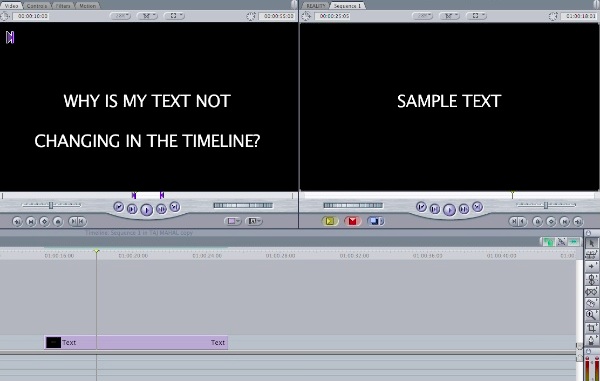
Task: Click the yellow Insert edit button
Action: click(x=330, y=221)
